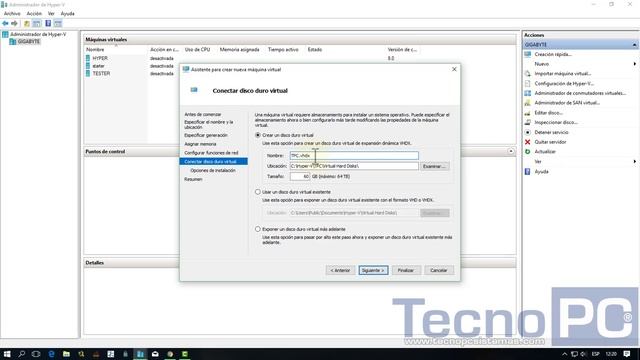Click the Inspeccionar disco icon
Image resolution: width=640 pixels, height=360 pixels.
(x=527, y=122)
